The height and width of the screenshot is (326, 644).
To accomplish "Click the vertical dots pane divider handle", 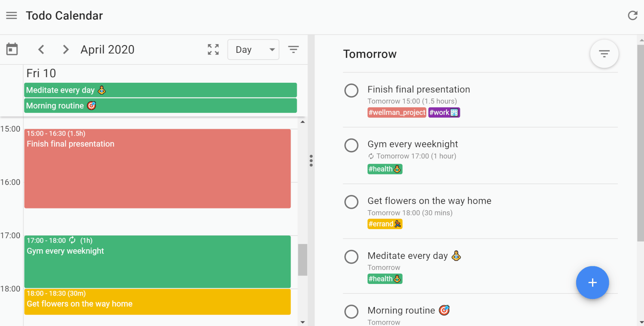I will point(311,160).
